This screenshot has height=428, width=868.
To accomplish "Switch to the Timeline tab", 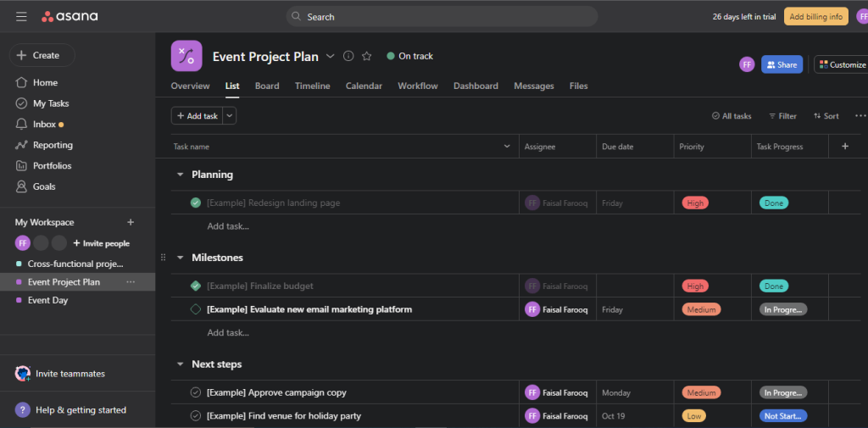I will coord(312,86).
